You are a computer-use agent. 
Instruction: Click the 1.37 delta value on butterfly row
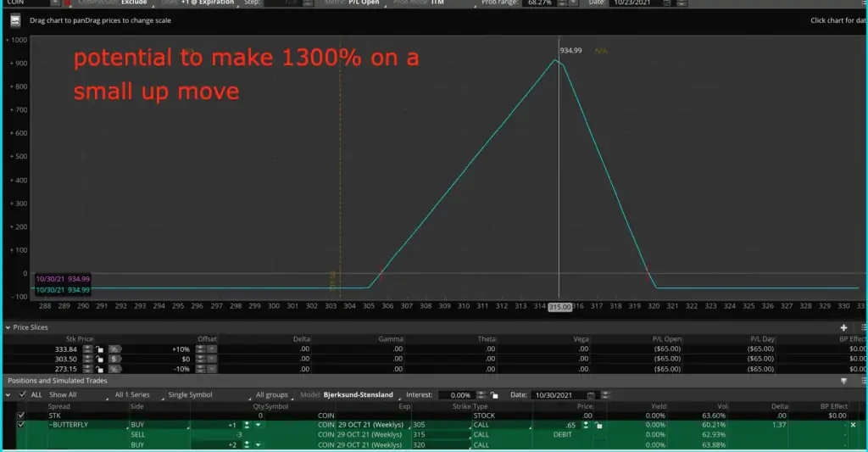(x=779, y=425)
